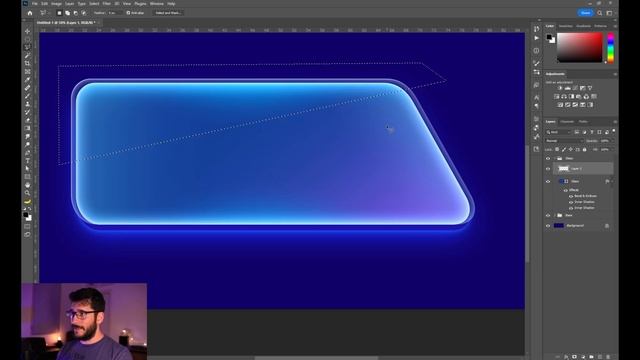Choose the Add to Selection icon

[x=67, y=13]
